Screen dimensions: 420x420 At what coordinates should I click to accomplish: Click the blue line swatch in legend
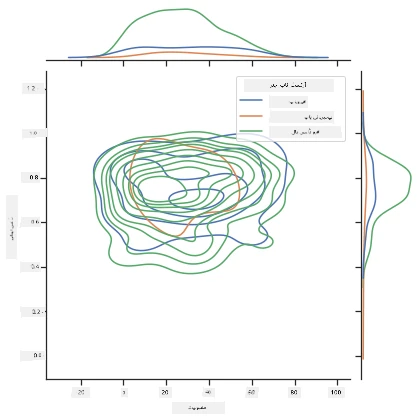(x=251, y=100)
